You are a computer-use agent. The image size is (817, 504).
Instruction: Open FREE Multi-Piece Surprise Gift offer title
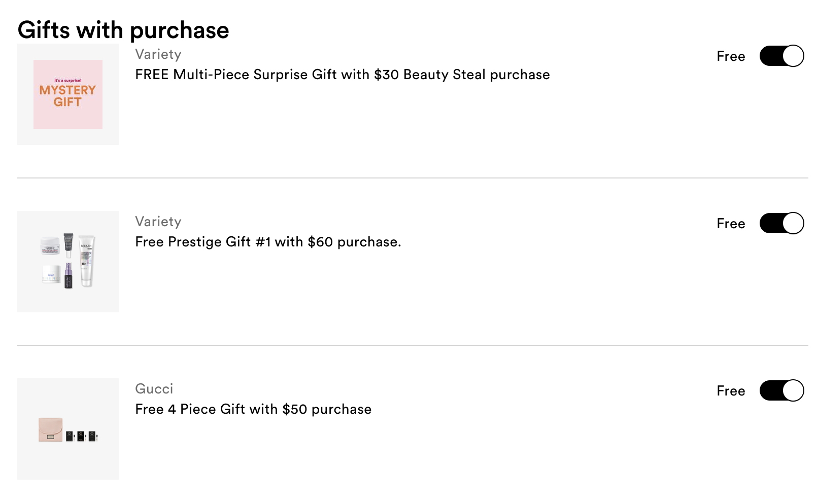(343, 75)
